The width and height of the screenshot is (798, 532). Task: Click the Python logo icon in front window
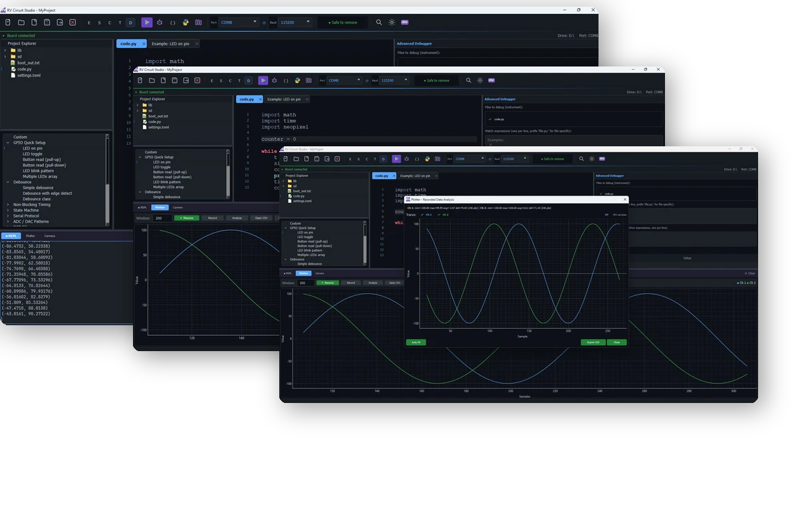(428, 159)
